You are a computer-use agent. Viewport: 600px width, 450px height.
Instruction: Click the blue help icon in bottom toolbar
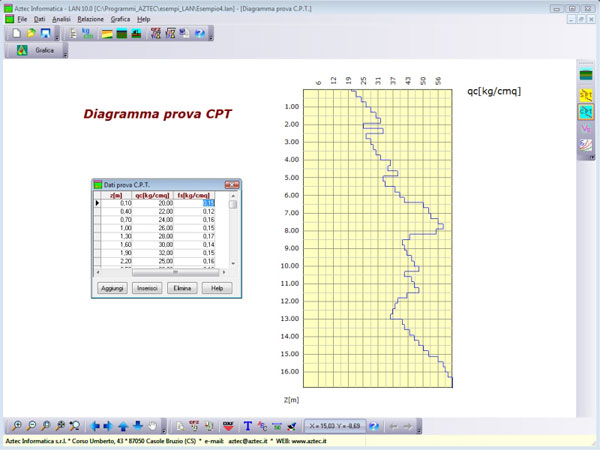click(x=374, y=426)
